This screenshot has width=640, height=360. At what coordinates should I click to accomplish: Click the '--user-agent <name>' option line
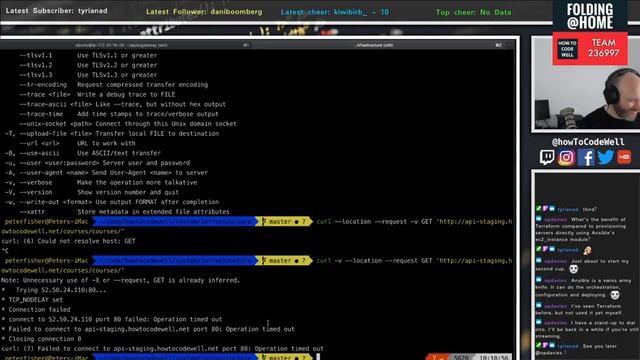(x=106, y=173)
